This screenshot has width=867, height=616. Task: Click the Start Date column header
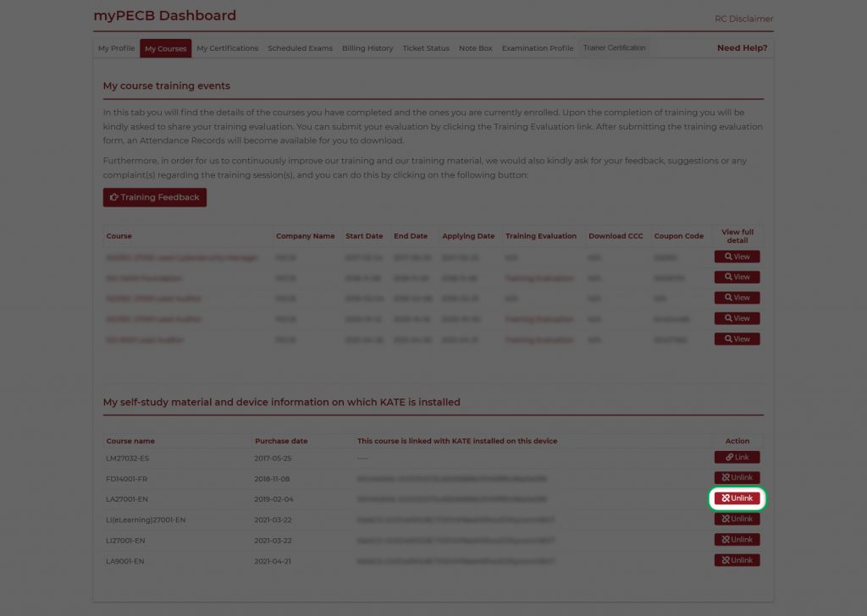[x=364, y=236]
